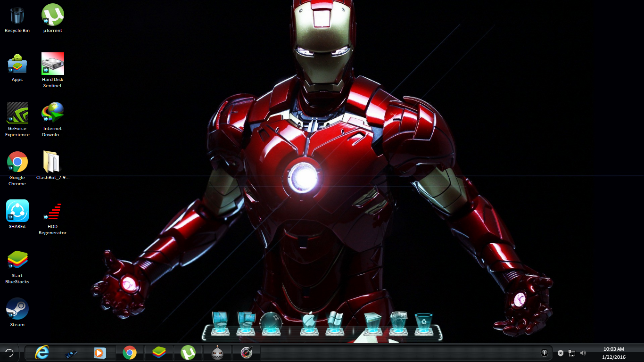Click the network status tray icon

coord(571,353)
